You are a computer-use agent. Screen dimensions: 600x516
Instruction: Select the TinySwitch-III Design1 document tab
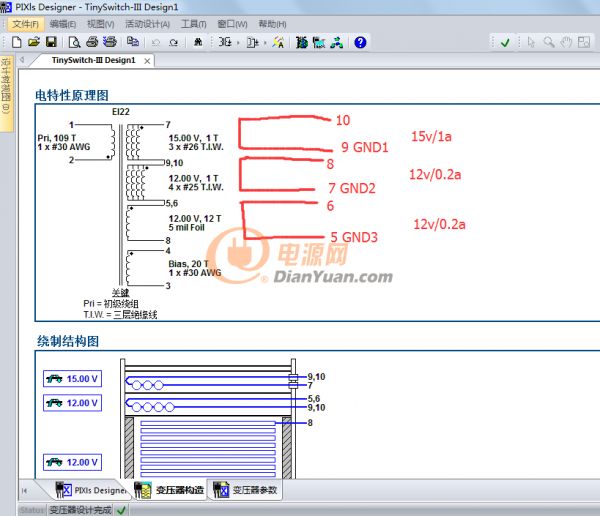pyautogui.click(x=94, y=60)
